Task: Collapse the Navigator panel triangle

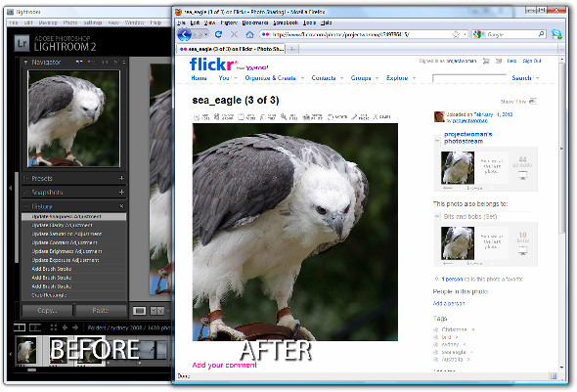Action: click(25, 63)
